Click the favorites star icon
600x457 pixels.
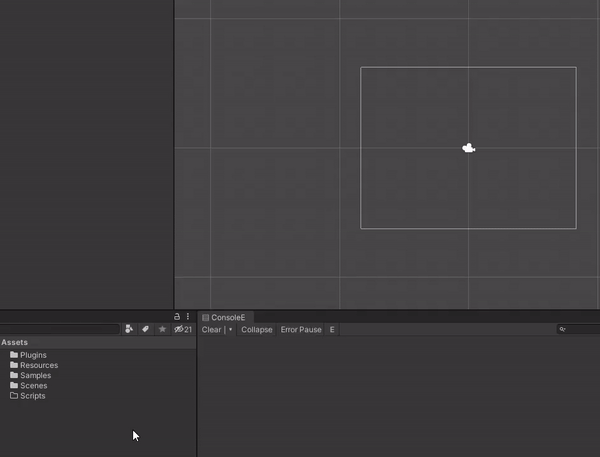162,329
